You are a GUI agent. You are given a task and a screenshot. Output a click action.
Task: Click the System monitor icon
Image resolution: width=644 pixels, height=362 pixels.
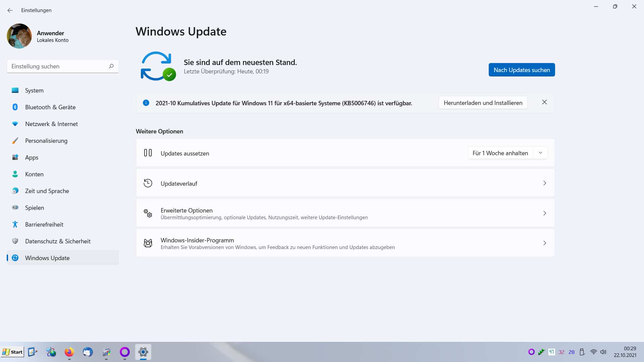(15, 90)
